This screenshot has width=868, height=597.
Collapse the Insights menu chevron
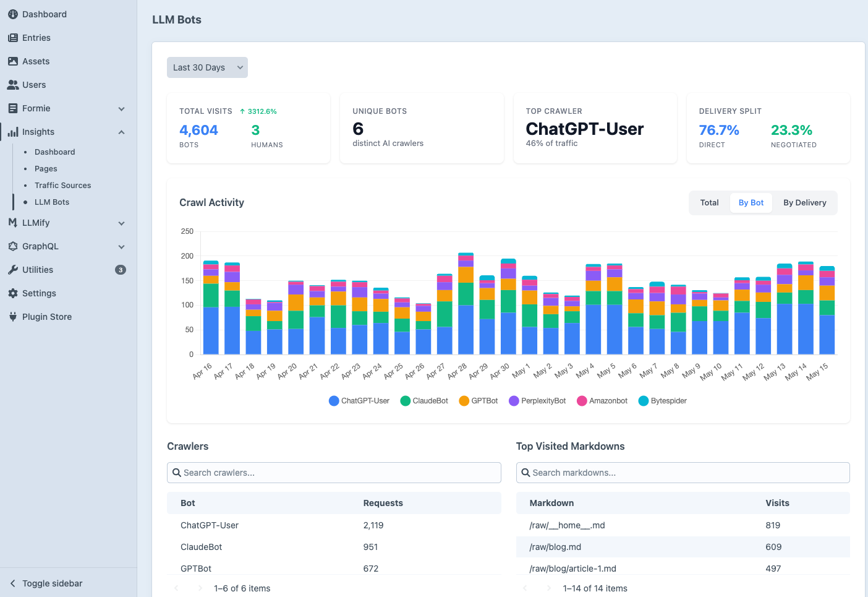coord(122,132)
